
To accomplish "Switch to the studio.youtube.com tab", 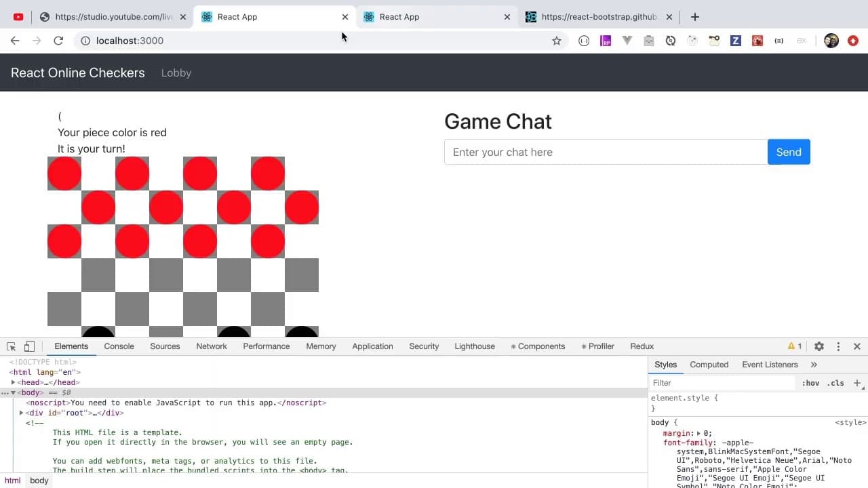I will point(113,17).
